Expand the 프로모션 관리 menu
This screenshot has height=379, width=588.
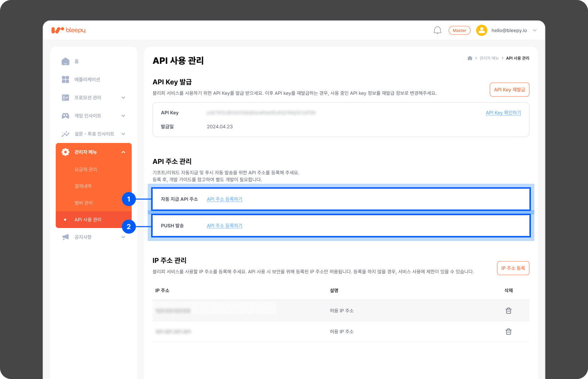coord(123,98)
